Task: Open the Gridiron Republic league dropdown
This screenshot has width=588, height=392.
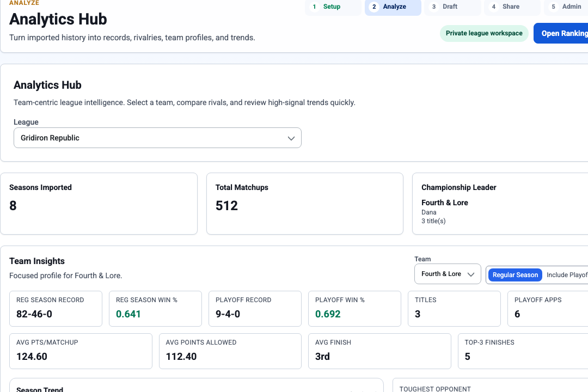Action: click(x=157, y=138)
